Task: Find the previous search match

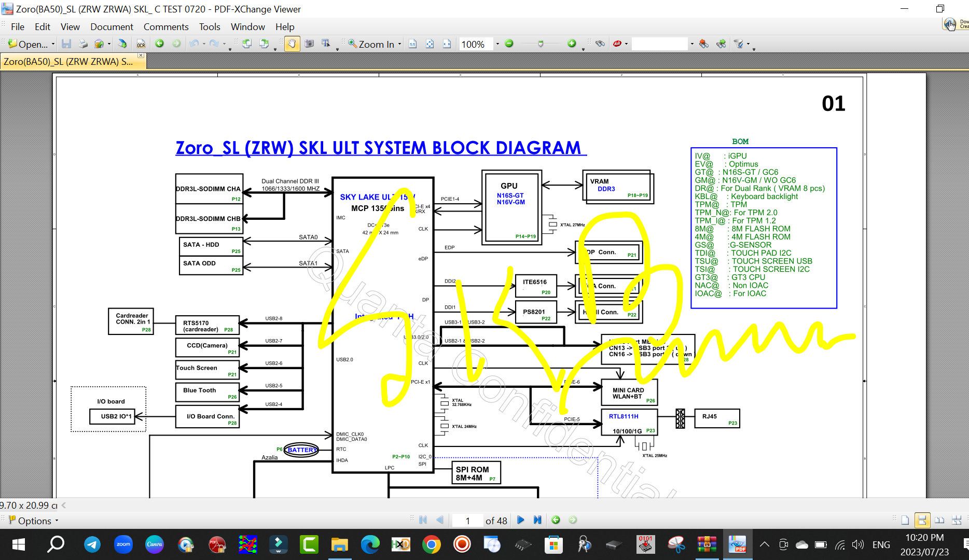Action: pos(704,44)
